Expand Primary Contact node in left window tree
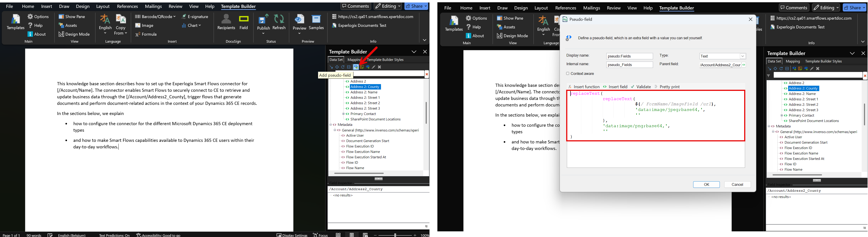868x237 pixels. [x=343, y=114]
